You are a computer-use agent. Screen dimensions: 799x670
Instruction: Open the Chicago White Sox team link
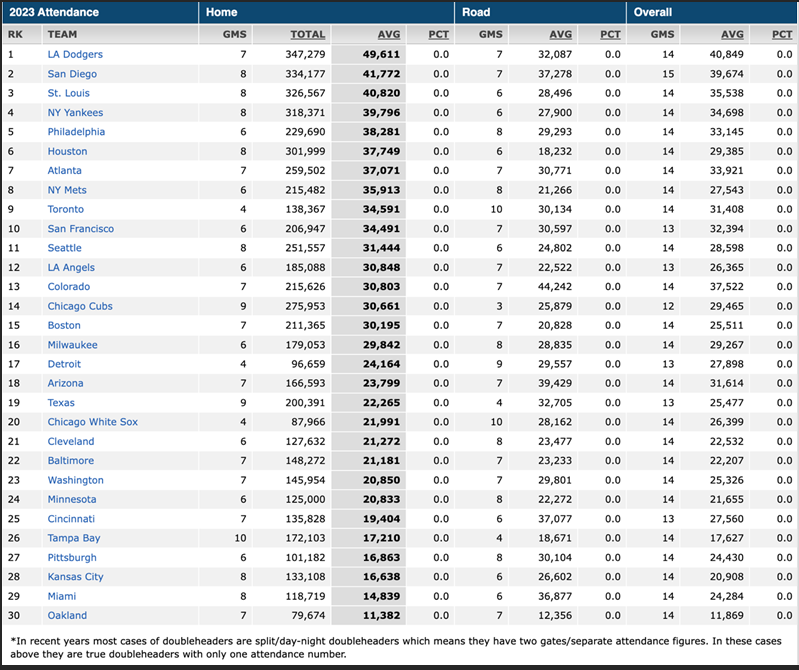click(92, 422)
